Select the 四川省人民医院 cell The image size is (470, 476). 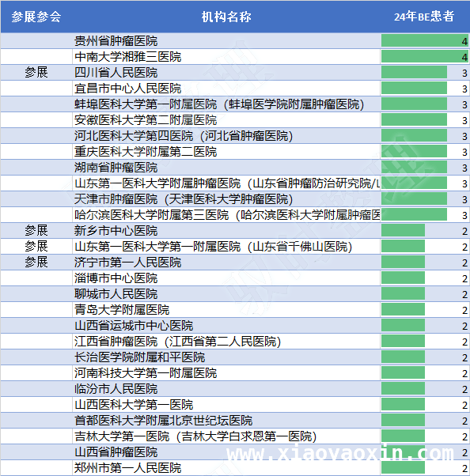[x=226, y=72]
